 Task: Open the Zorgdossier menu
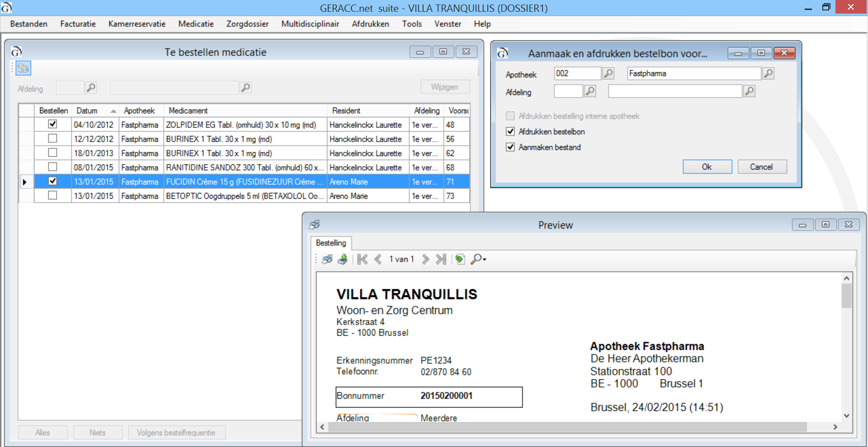247,24
